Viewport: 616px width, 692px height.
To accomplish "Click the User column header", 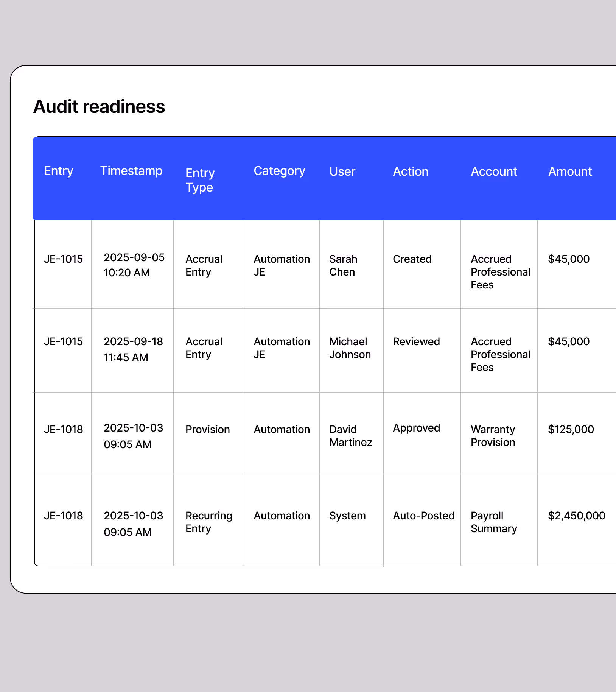I will [x=342, y=171].
